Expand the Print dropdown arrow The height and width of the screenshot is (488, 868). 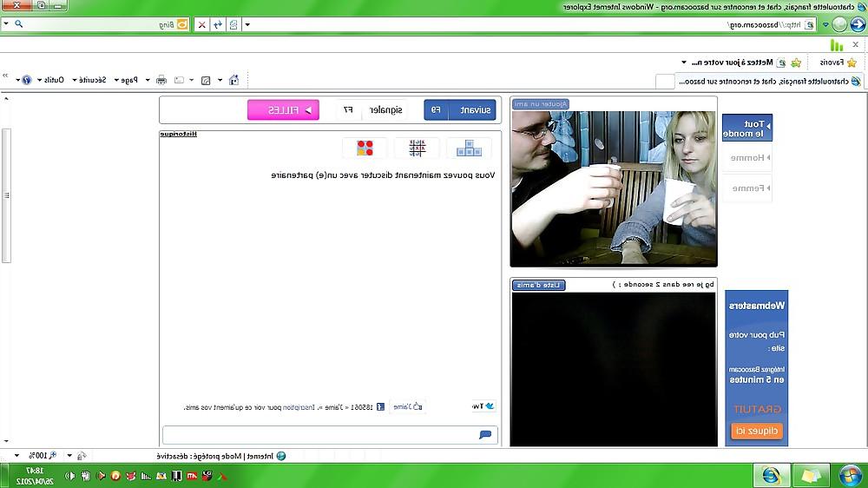point(148,80)
